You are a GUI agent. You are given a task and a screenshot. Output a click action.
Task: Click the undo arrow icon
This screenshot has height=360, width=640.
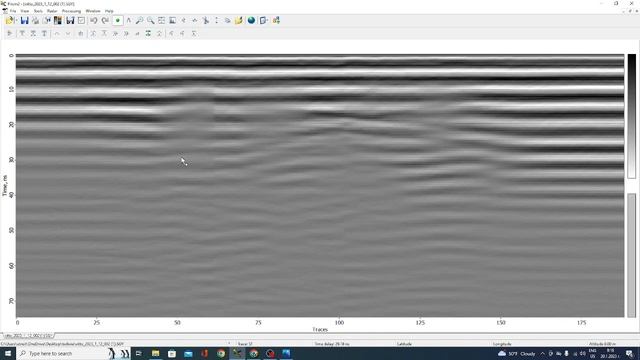pos(94,20)
